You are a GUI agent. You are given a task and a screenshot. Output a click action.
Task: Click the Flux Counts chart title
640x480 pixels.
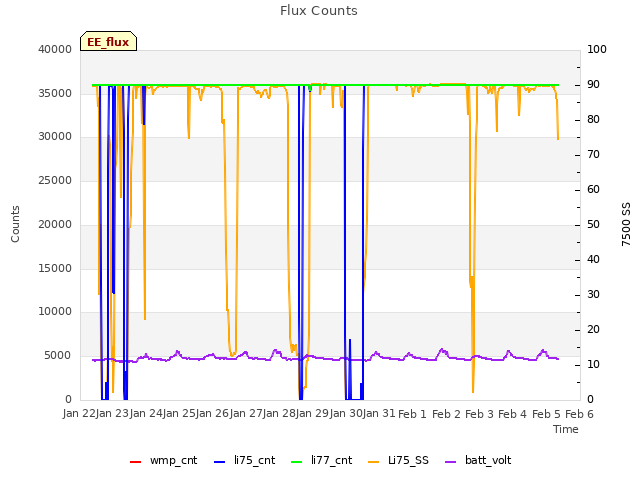click(319, 11)
